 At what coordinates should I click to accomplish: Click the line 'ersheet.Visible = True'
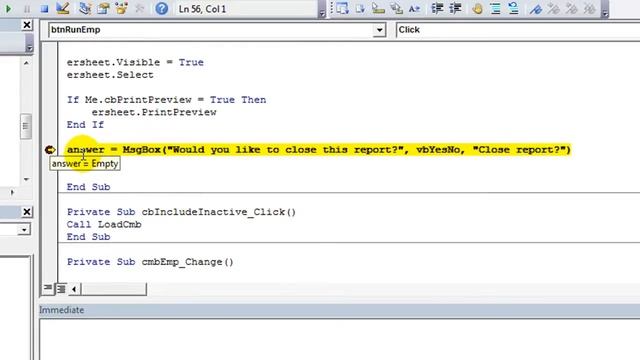coord(135,62)
